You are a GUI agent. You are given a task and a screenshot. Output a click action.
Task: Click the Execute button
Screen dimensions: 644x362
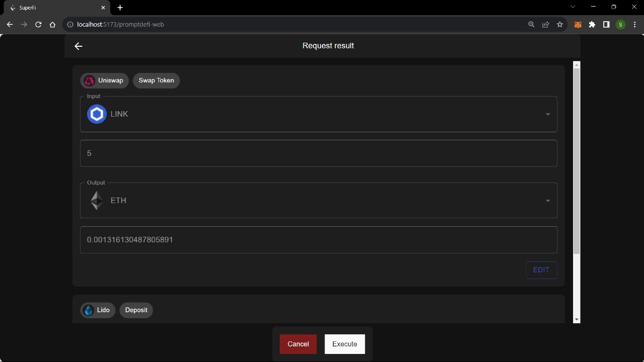tap(345, 344)
